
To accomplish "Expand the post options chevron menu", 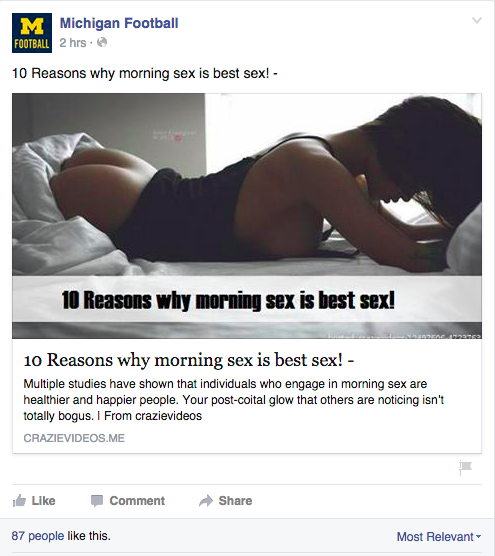I will tap(477, 20).
